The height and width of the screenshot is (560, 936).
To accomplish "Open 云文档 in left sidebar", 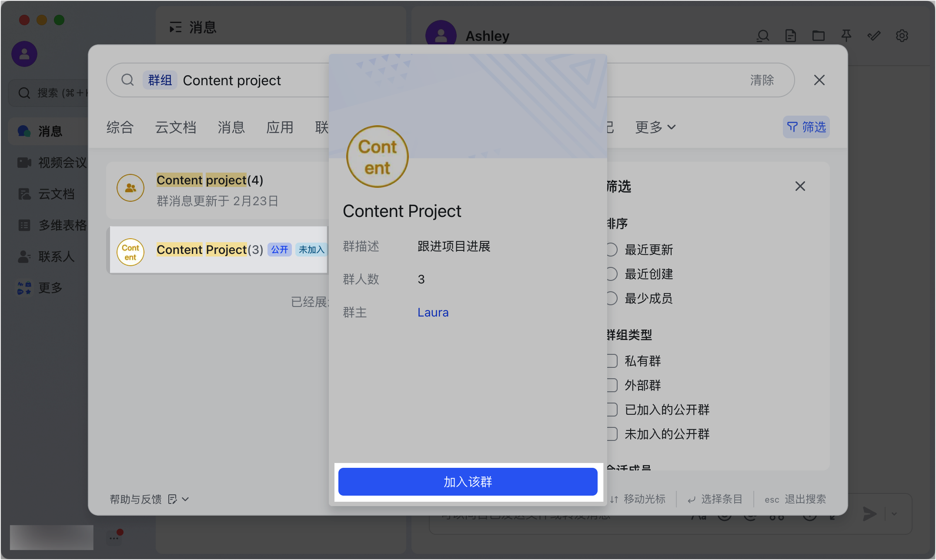I will 46,193.
